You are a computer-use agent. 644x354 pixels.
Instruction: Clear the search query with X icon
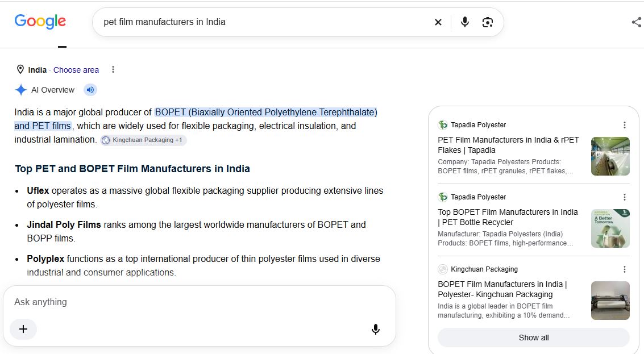[x=438, y=22]
